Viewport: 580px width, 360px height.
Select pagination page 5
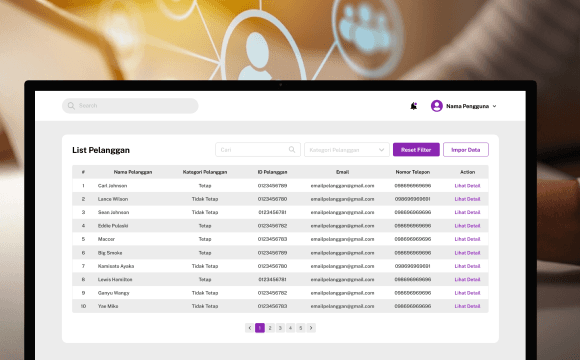[301, 328]
